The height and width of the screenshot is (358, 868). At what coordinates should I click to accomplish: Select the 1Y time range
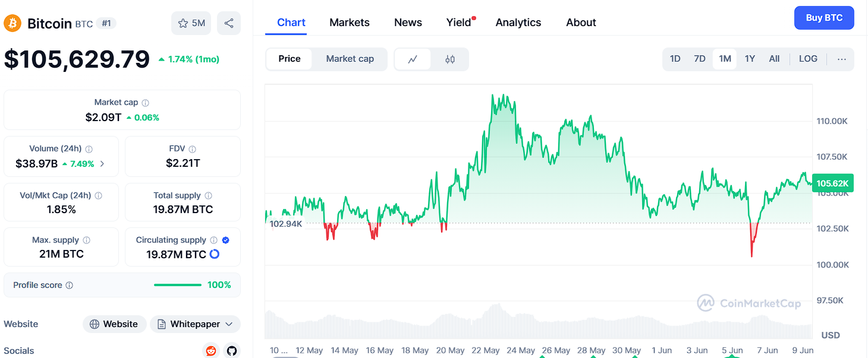tap(750, 59)
